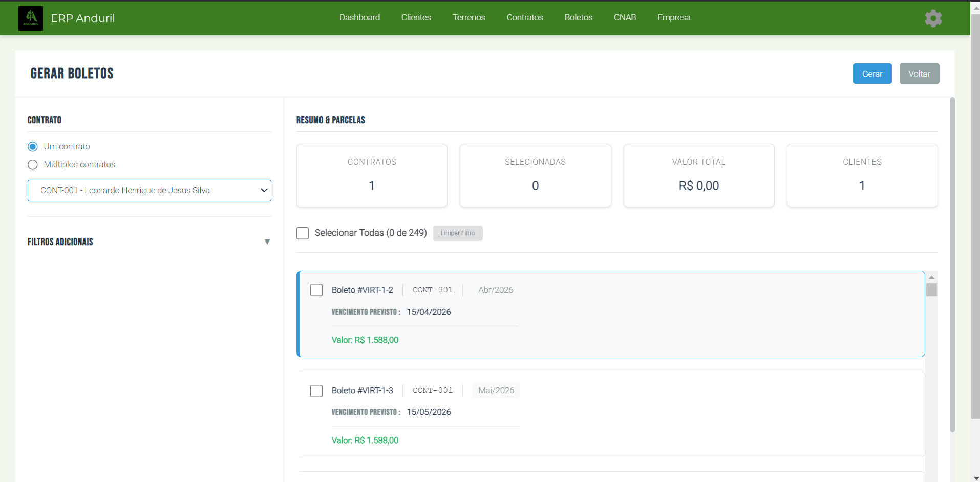Viewport: 980px width, 482px height.
Task: Expand Filtros Adicionais triangle arrow
Action: click(267, 242)
